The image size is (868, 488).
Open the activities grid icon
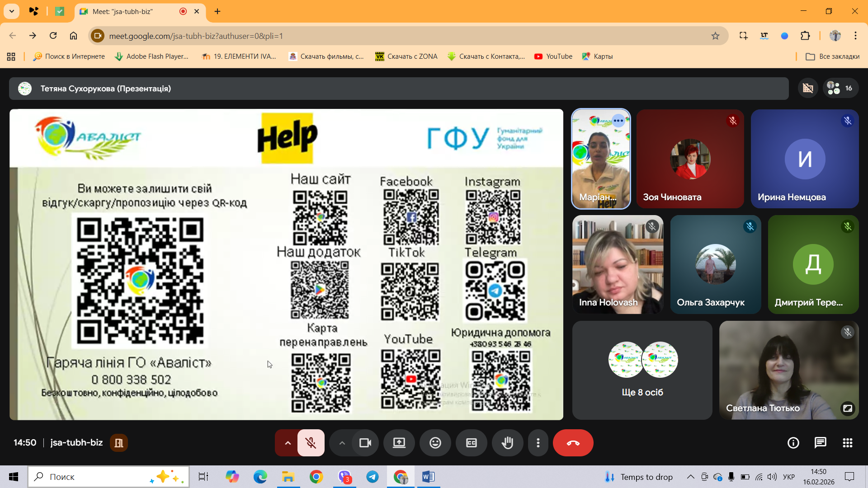pyautogui.click(x=847, y=443)
